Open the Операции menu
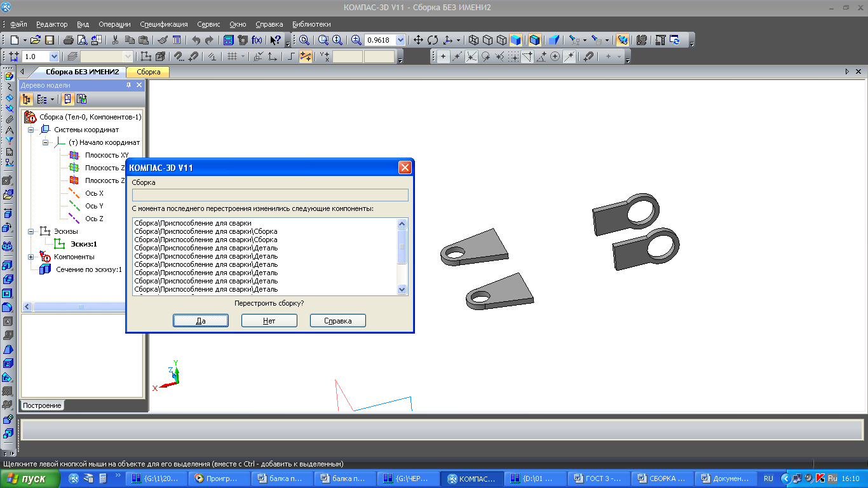868x488 pixels. (x=114, y=24)
